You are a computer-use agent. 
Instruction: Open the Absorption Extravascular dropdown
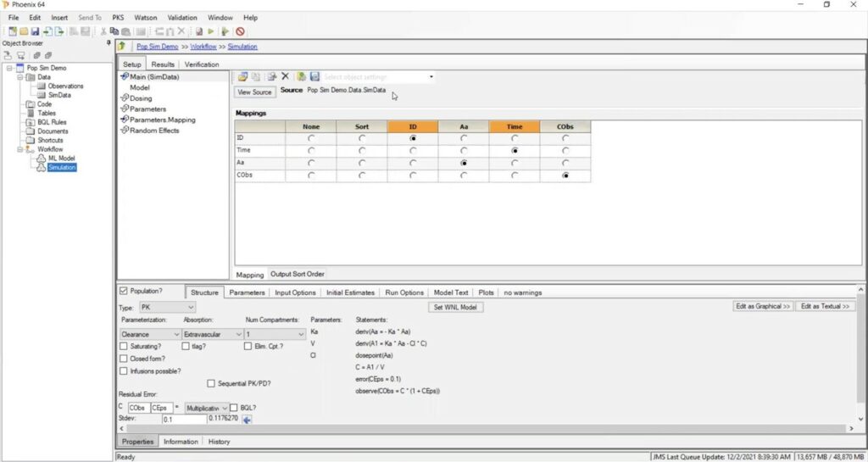point(213,334)
